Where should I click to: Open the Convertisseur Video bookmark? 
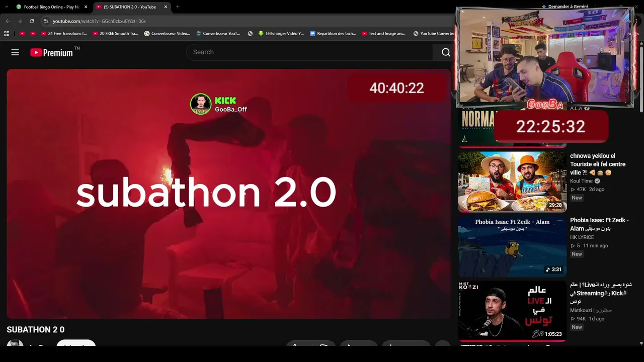click(167, 34)
